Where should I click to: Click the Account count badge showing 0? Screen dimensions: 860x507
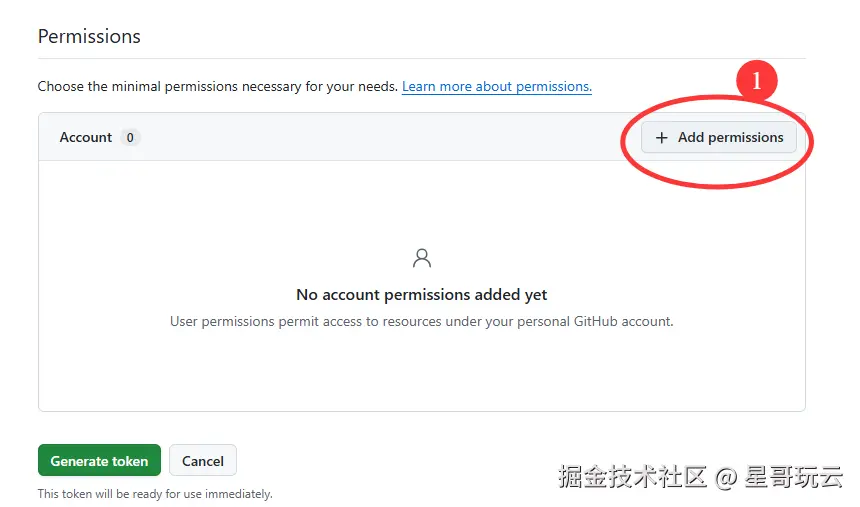point(130,138)
